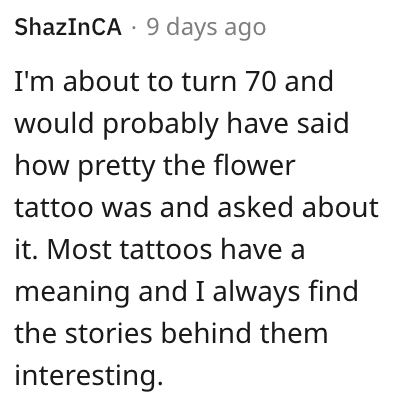Click the word 'probably' in the comment
Viewport: 394px width, 418px height.
[160, 124]
